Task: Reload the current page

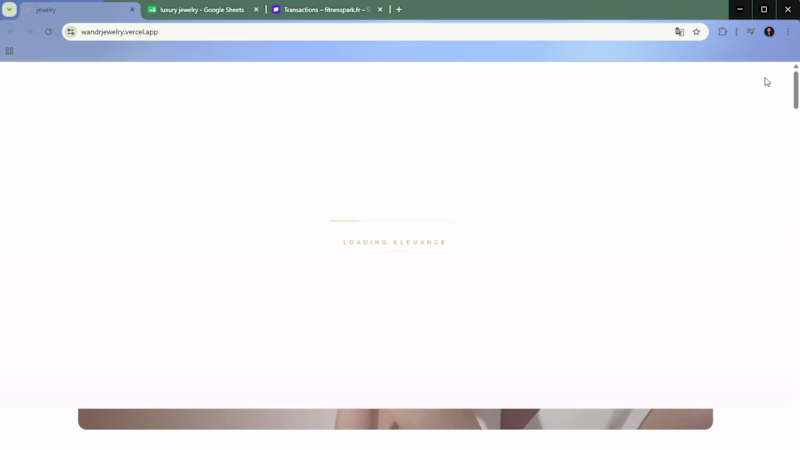Action: tap(48, 32)
